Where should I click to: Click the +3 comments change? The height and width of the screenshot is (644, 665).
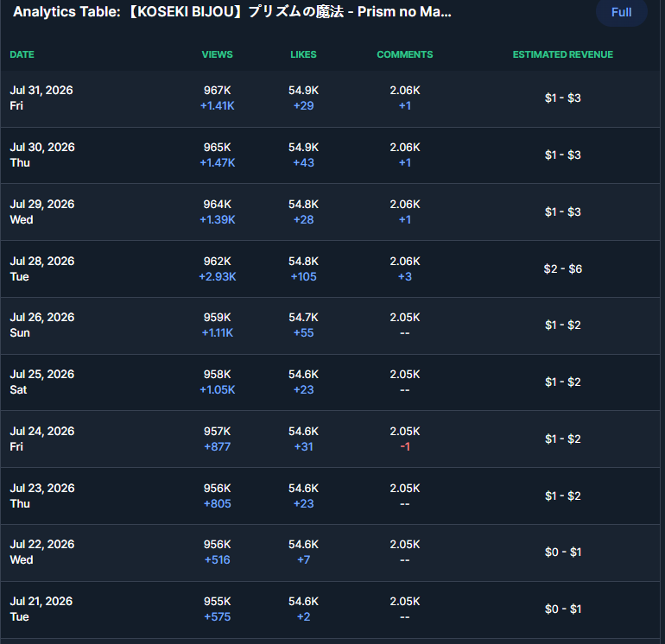tap(405, 277)
